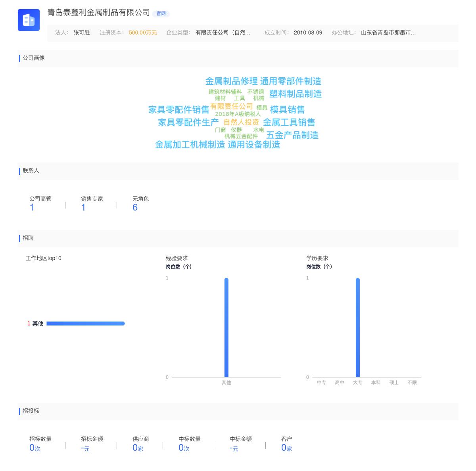Open 招标金额 value -元
The image size is (476, 471).
[x=85, y=448]
